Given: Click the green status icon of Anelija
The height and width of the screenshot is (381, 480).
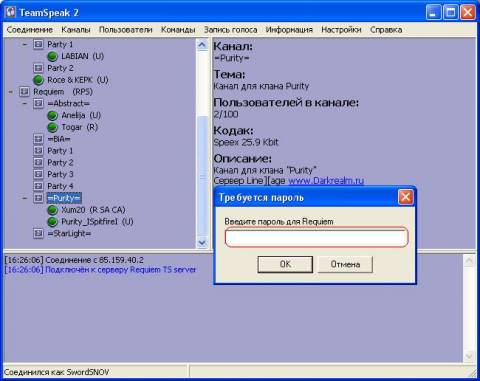Looking at the screenshot, I should click(52, 115).
